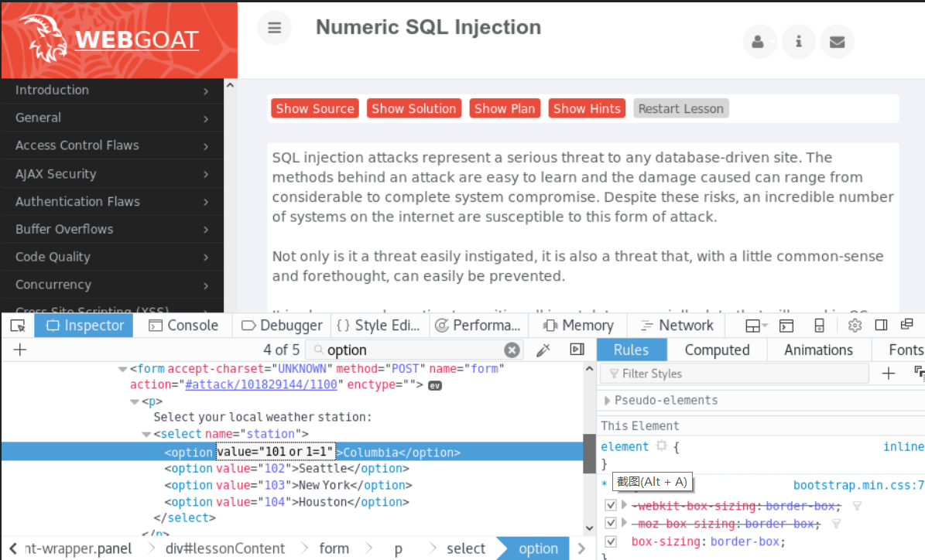Expand the Introduction menu section
The width and height of the screenshot is (925, 560).
112,90
